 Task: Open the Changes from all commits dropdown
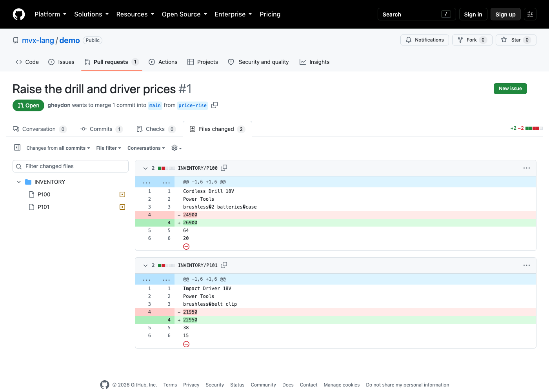click(58, 148)
